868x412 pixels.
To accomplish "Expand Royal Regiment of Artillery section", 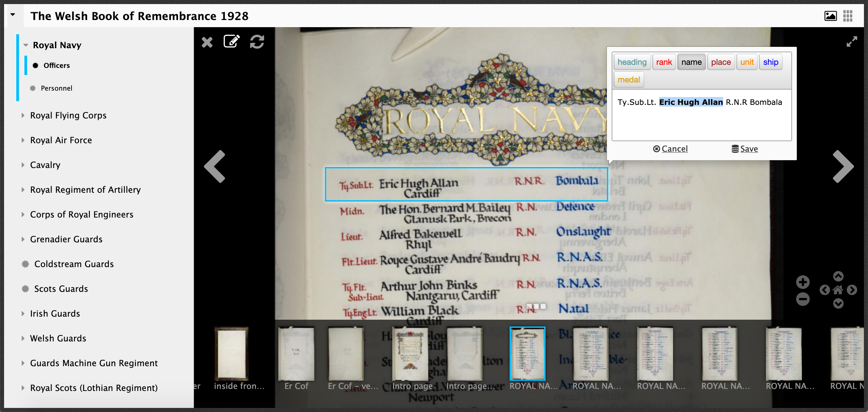I will tap(23, 190).
